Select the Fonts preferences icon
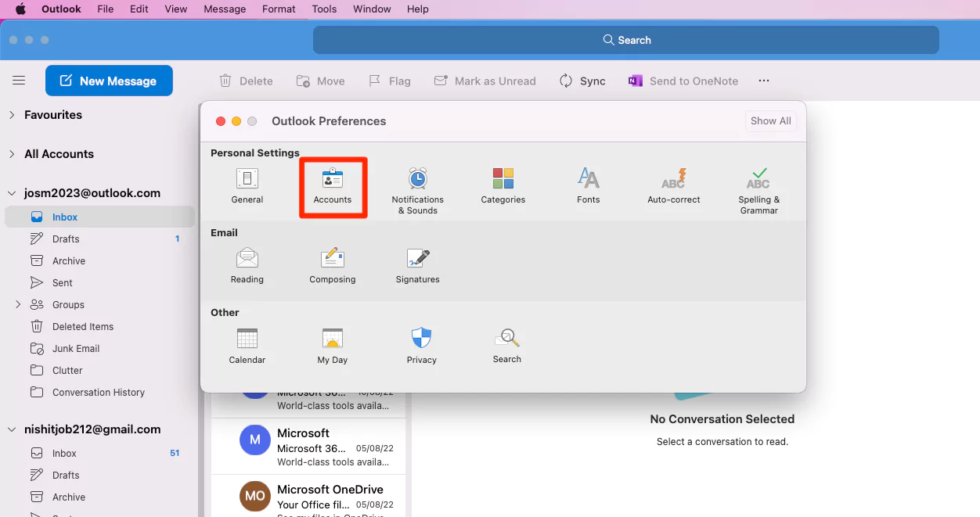 [588, 184]
